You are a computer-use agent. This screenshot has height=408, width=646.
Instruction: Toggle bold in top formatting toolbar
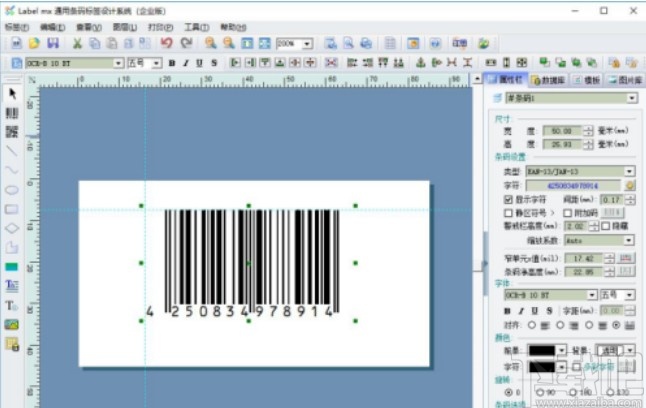click(x=172, y=63)
